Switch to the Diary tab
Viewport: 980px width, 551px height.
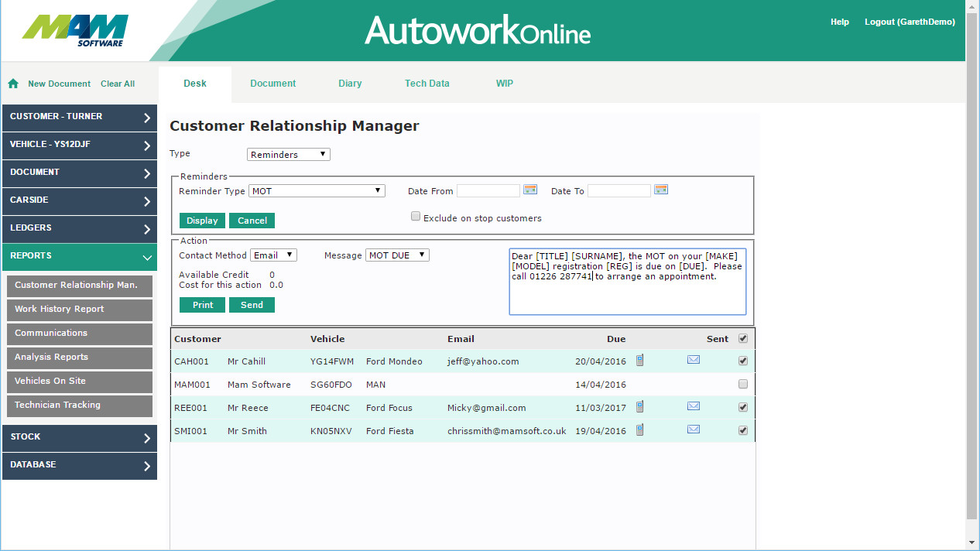click(x=350, y=84)
